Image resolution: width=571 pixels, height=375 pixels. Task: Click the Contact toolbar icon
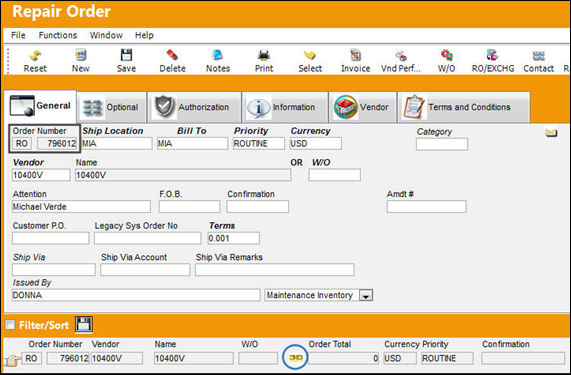(538, 61)
